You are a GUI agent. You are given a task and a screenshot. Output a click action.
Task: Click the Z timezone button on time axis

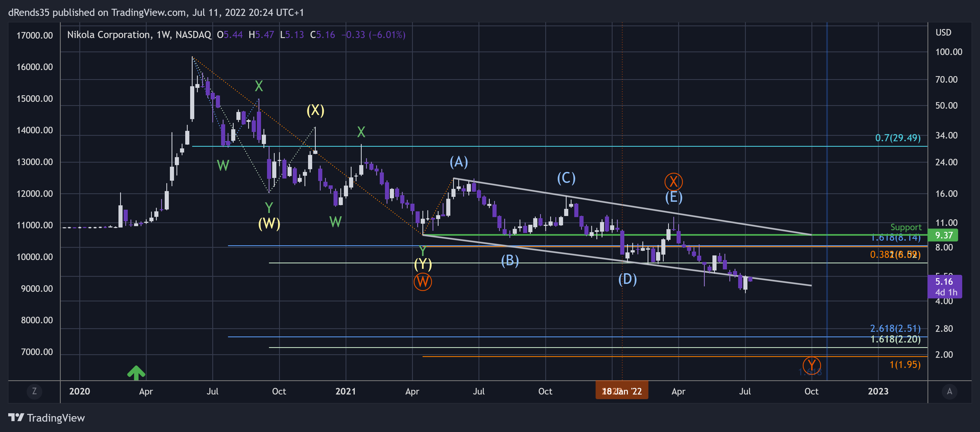coord(34,391)
